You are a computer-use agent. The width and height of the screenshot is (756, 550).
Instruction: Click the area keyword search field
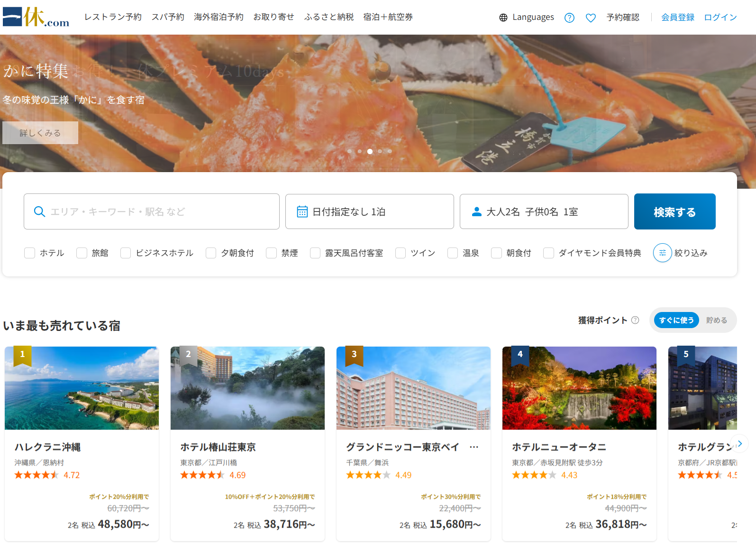[152, 211]
